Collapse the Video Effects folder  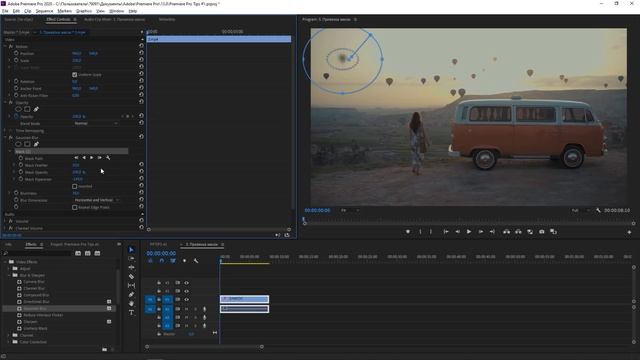click(5, 262)
